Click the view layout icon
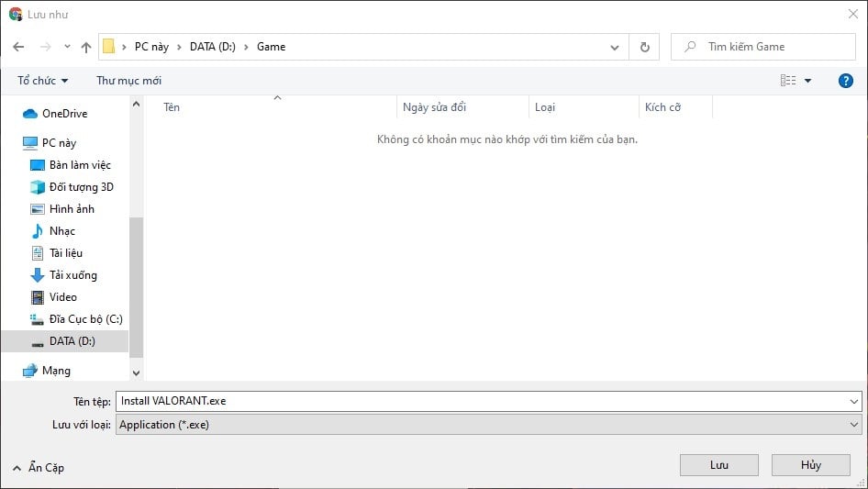Image resolution: width=868 pixels, height=489 pixels. click(x=788, y=81)
